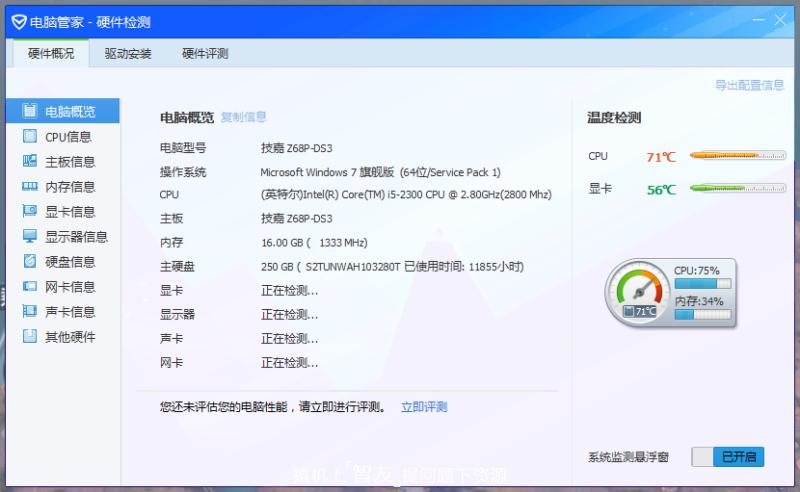
Task: Click the 技嘉 Z68P-DS3 电脑型号 value
Action: [296, 148]
